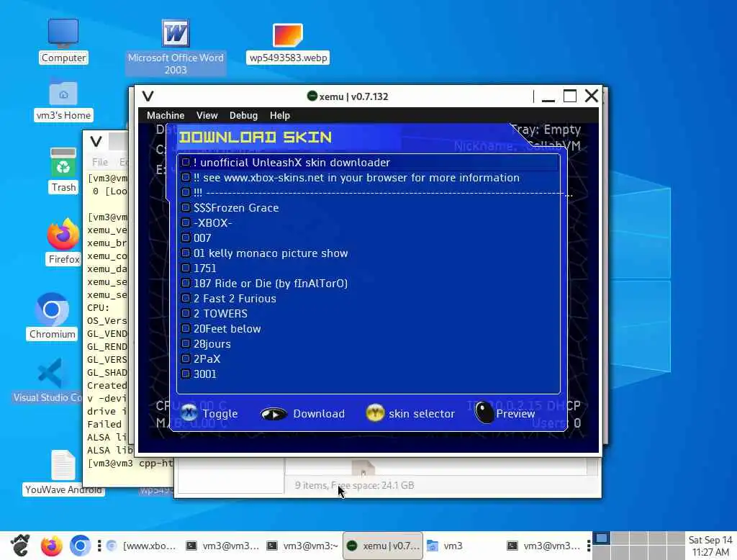Click the Sat Sep 14 clock in taskbar
The height and width of the screenshot is (560, 737).
710,546
